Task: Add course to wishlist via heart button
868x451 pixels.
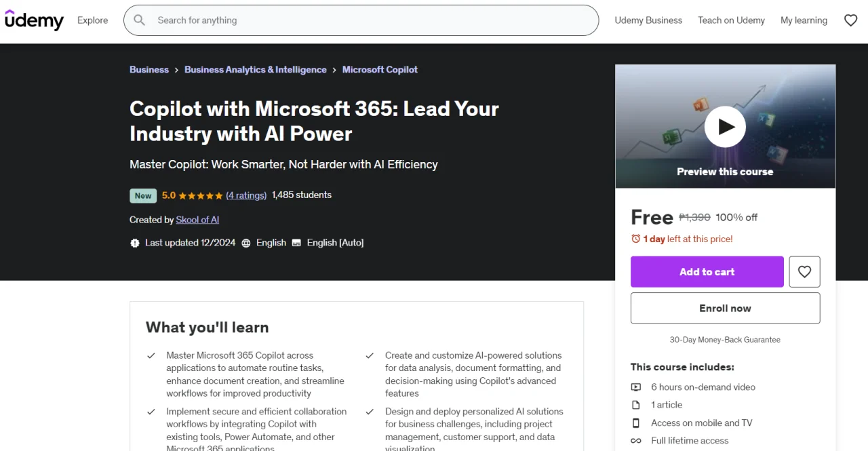Action: (x=804, y=272)
